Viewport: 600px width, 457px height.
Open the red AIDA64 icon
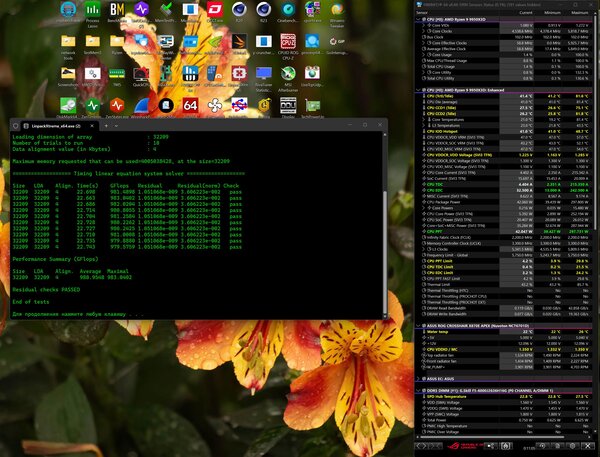[x=190, y=105]
